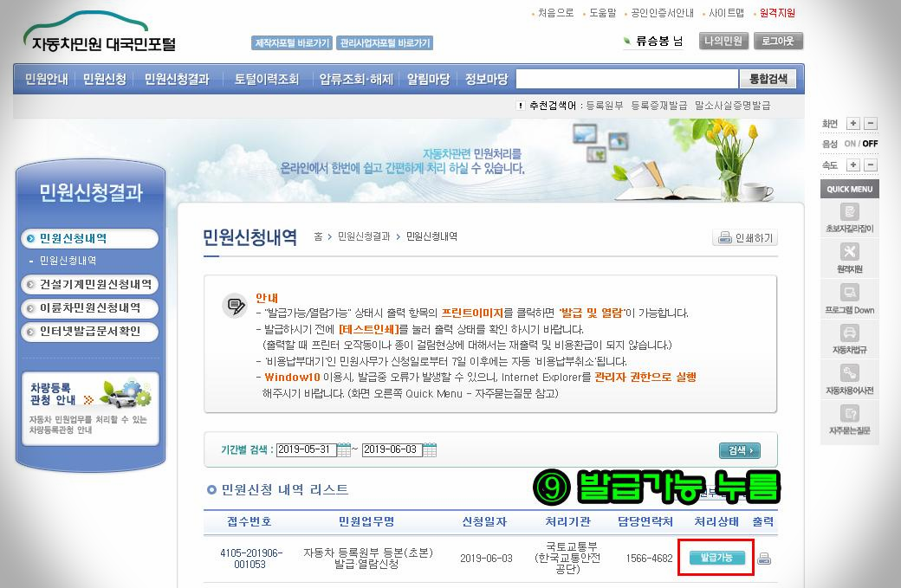Go to 관리사업자포털 바로가기
This screenshot has height=588, width=901.
pos(385,43)
